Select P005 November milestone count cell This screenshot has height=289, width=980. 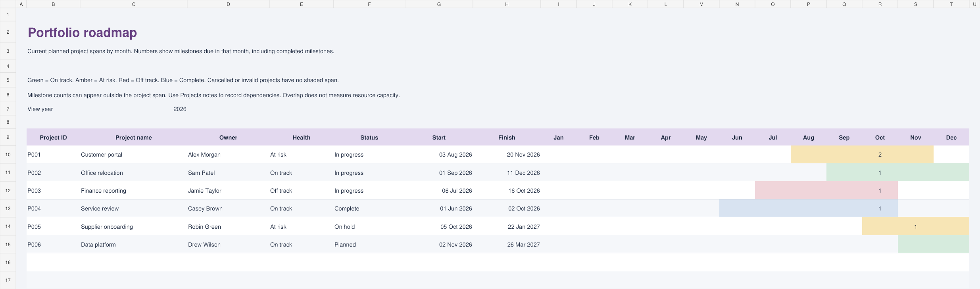(x=915, y=227)
